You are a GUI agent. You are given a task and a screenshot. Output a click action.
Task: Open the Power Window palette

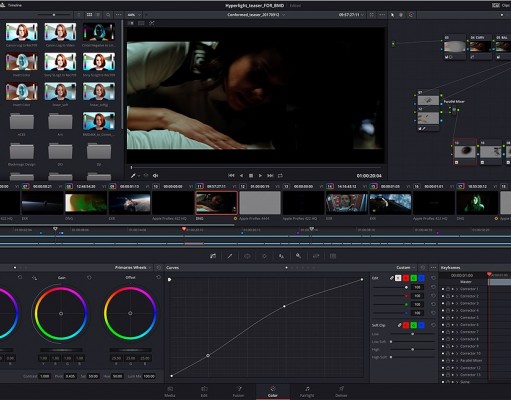click(x=247, y=256)
